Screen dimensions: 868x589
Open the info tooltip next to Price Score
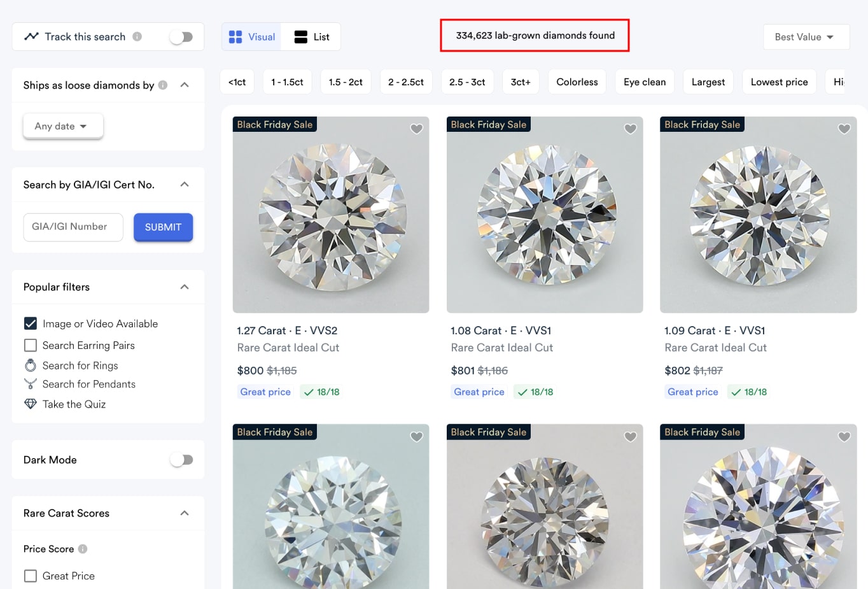point(83,549)
